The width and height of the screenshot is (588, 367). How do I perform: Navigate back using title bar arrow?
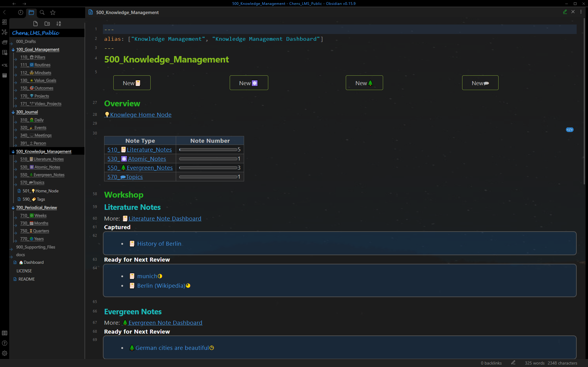[14, 4]
